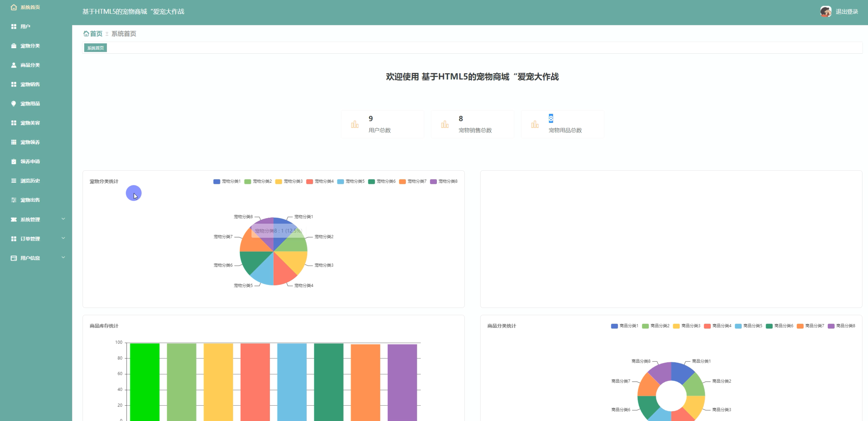The width and height of the screenshot is (868, 421).
Task: Open the 领养申请 menu label
Action: (x=30, y=161)
